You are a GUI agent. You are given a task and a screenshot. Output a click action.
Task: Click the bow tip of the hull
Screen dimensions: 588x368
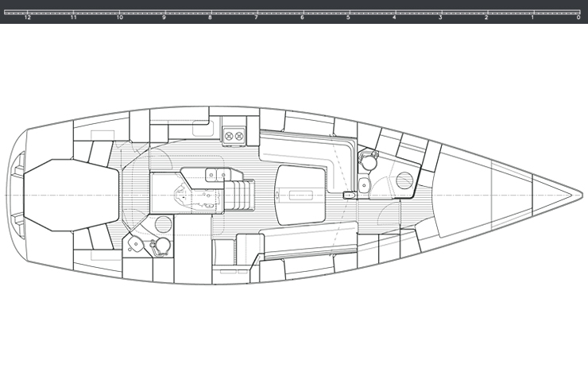[x=578, y=195]
